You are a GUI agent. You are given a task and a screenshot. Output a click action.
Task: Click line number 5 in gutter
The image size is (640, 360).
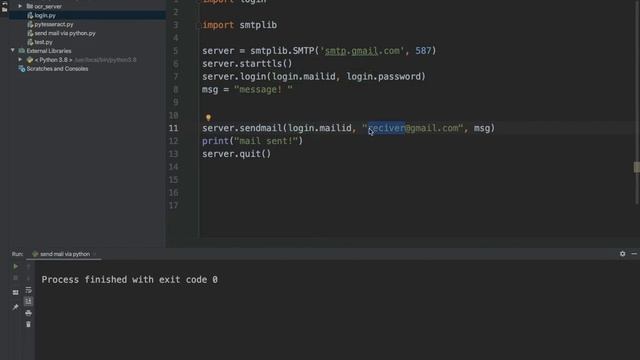[x=176, y=51]
